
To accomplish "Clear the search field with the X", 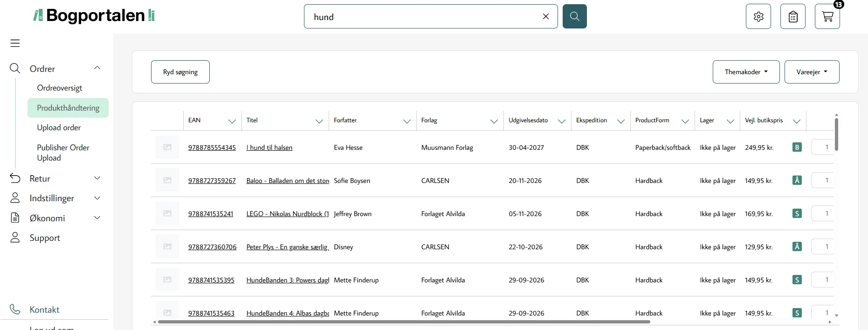I will pyautogui.click(x=546, y=16).
